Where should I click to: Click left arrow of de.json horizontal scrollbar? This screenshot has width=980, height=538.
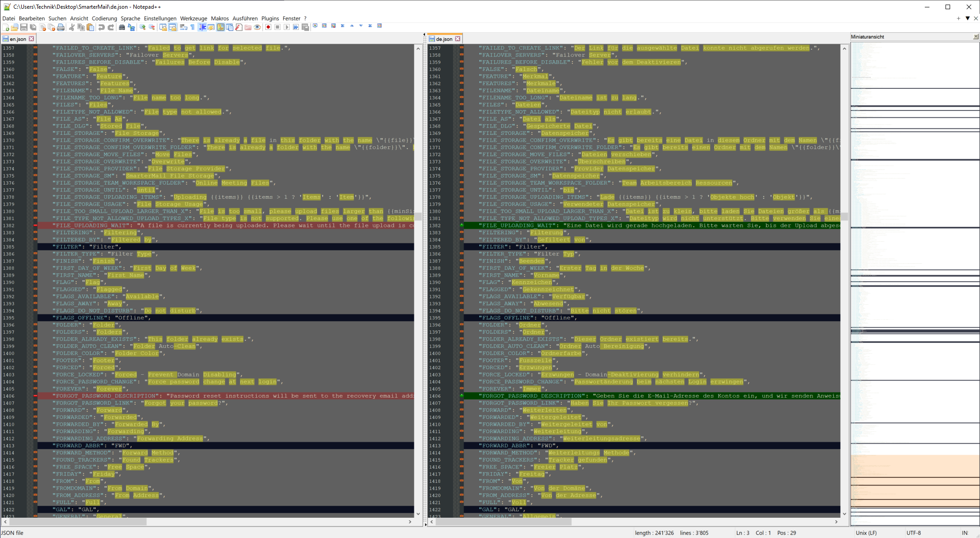pyautogui.click(x=432, y=522)
